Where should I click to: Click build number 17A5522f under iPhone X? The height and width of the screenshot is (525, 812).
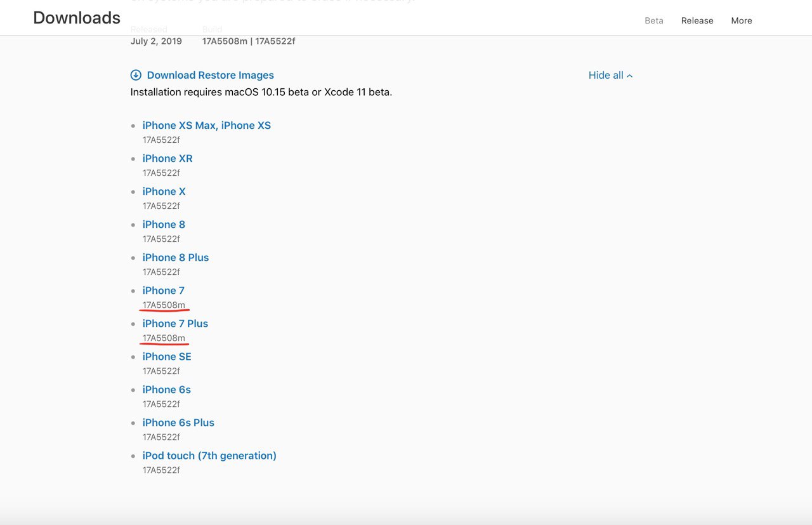click(161, 206)
